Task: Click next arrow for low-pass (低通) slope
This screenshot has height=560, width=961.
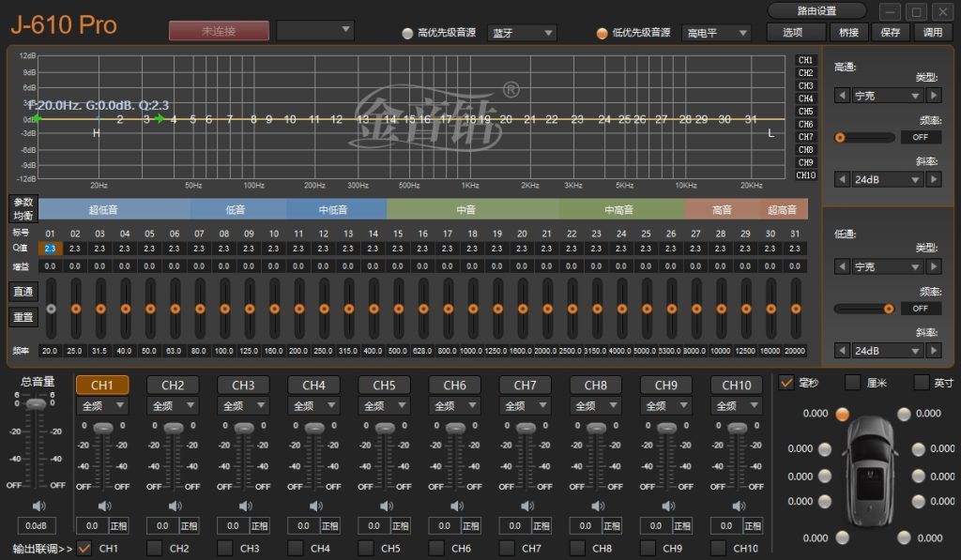Action: (x=934, y=351)
